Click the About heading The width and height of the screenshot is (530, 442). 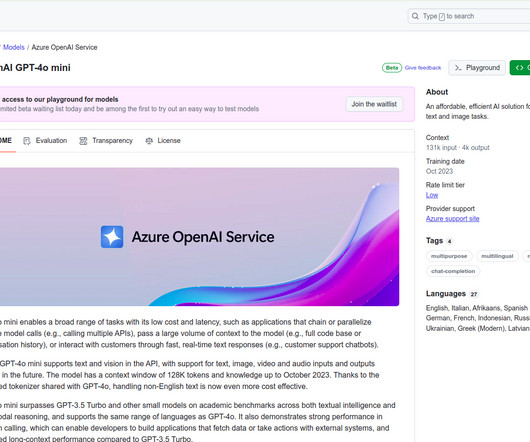[437, 92]
